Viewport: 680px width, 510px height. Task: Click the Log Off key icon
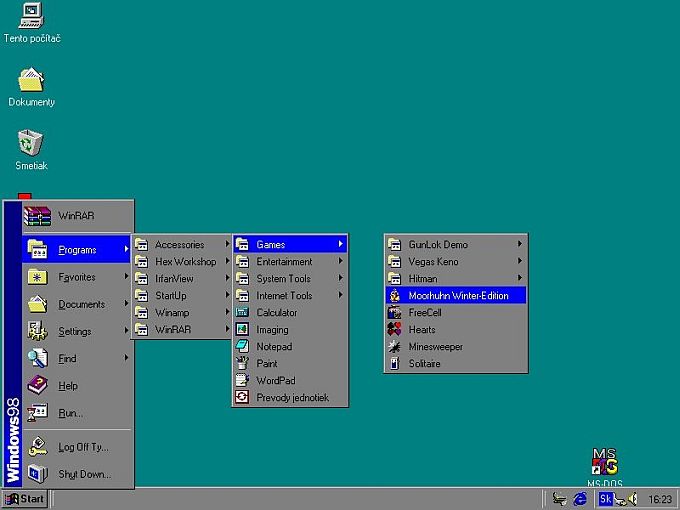pos(38,447)
